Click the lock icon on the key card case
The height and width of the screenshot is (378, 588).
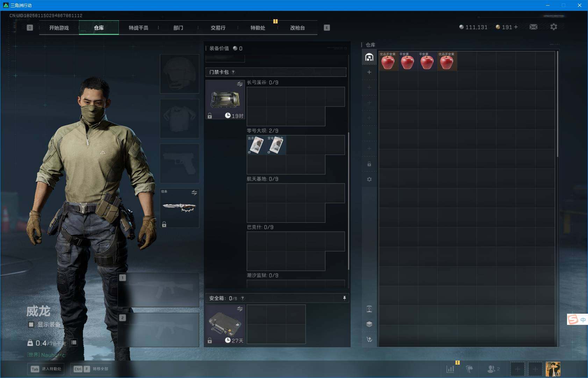point(210,116)
